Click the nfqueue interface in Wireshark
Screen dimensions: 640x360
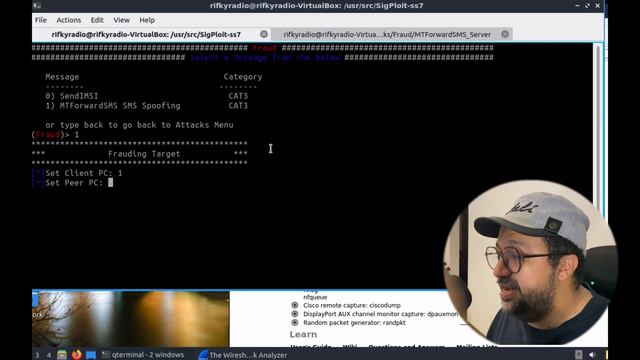(315, 297)
